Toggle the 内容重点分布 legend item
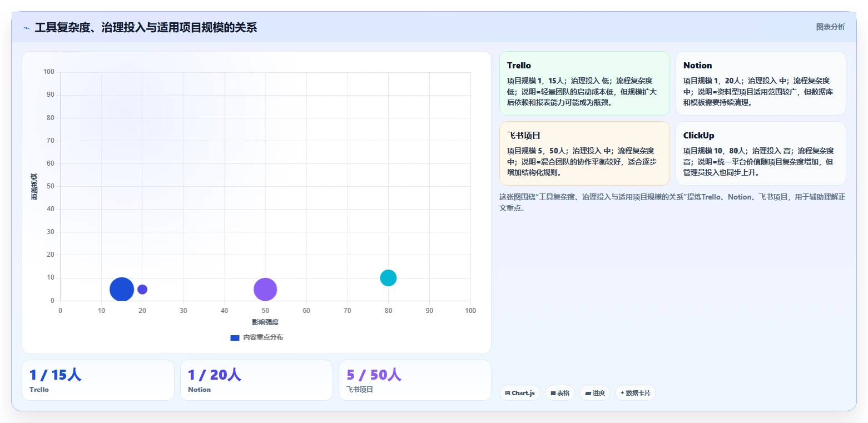This screenshot has width=868, height=423. tap(256, 337)
